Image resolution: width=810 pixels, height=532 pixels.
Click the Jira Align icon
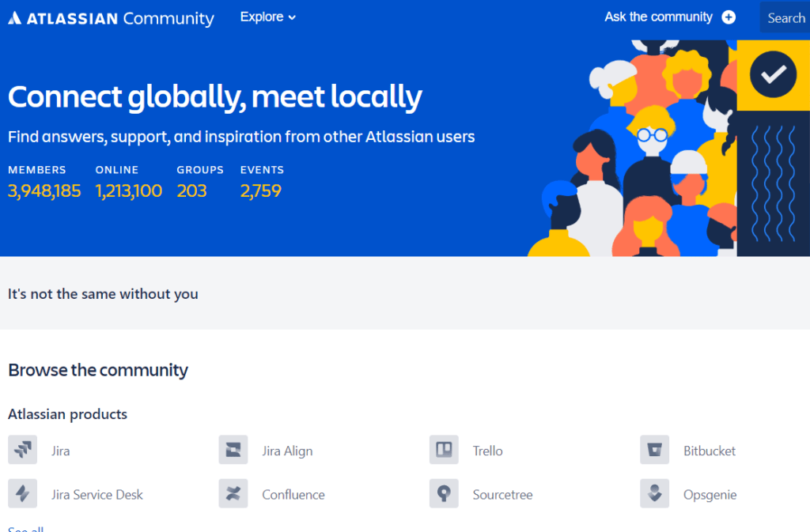233,449
